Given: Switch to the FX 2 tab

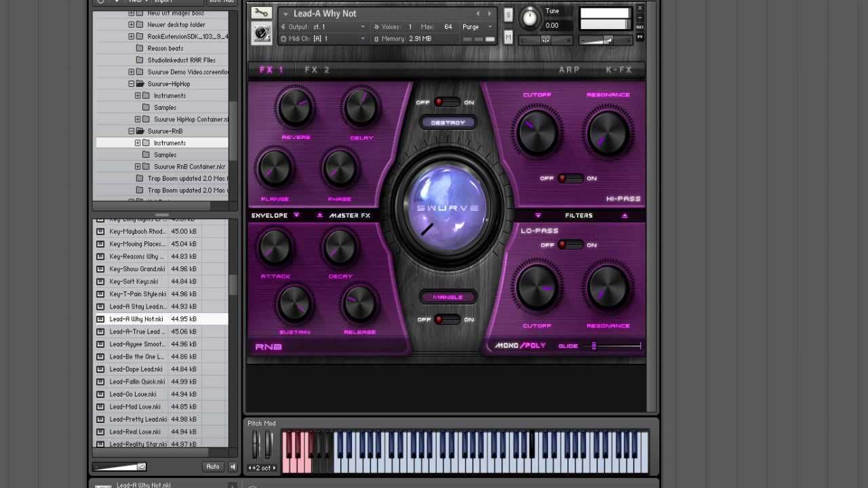Looking at the screenshot, I should (x=317, y=70).
